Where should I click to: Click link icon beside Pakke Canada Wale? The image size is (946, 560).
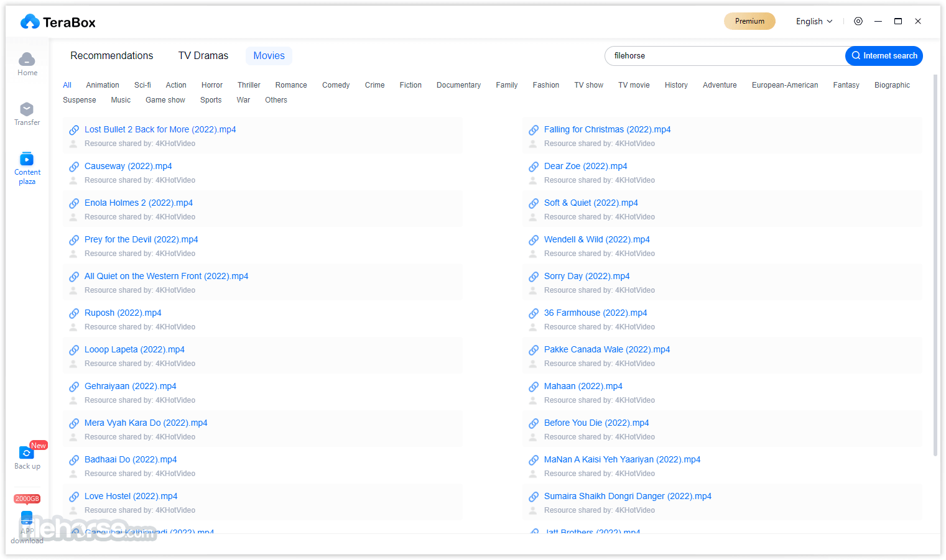534,350
